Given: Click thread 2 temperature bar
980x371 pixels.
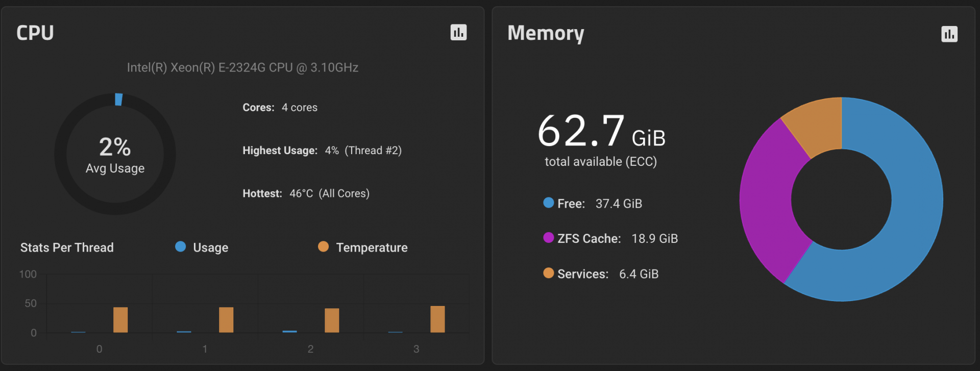Looking at the screenshot, I should pyautogui.click(x=332, y=320).
